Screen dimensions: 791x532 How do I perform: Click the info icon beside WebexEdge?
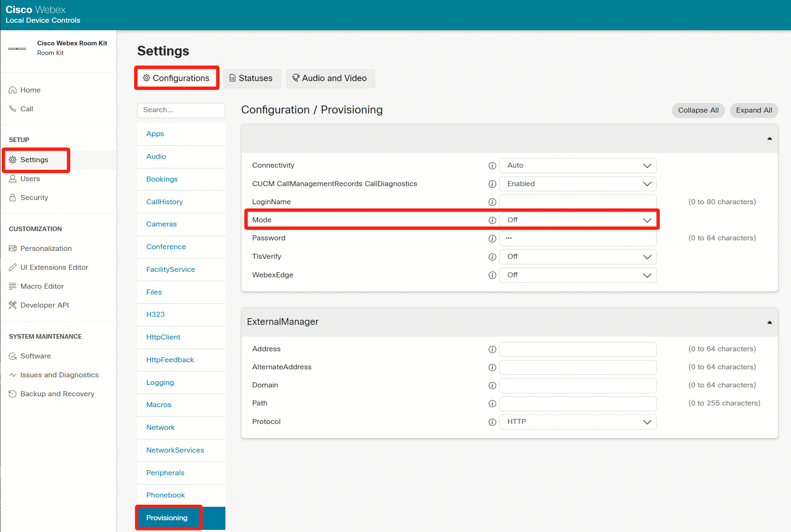pyautogui.click(x=492, y=275)
